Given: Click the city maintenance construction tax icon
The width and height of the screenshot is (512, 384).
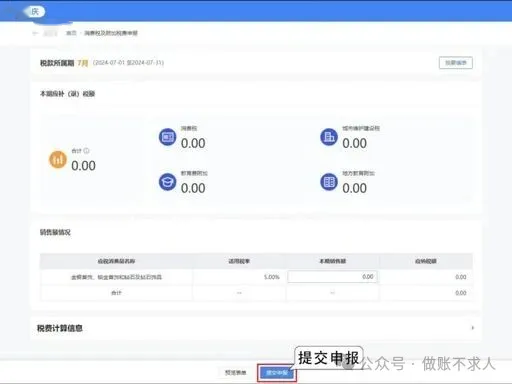Looking at the screenshot, I should (x=329, y=137).
